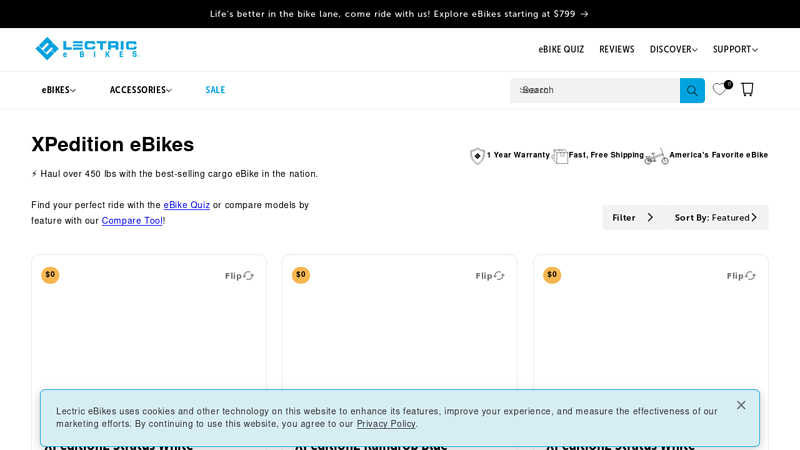Open the Filter panel
This screenshot has width=800, height=450.
click(633, 217)
